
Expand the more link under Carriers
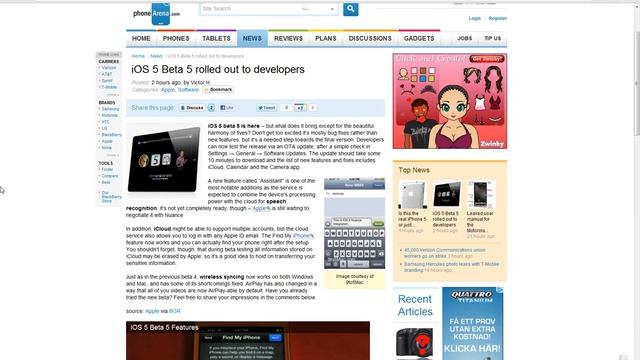click(113, 95)
